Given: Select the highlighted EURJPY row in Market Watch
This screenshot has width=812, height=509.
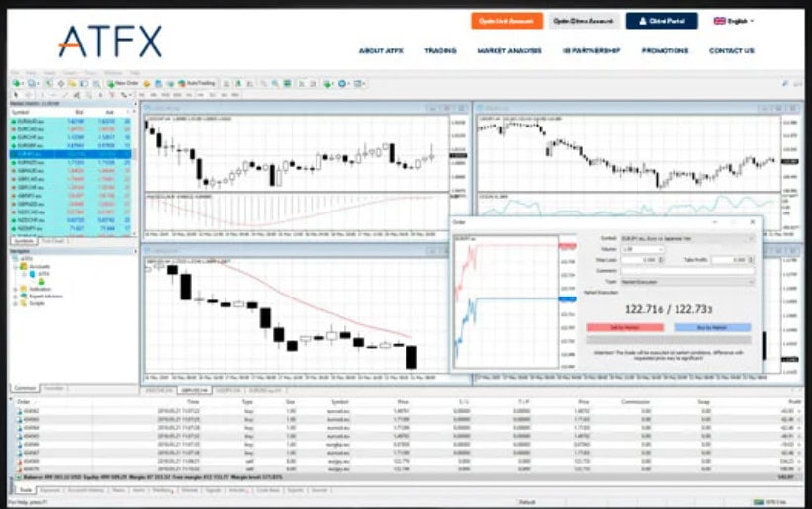Looking at the screenshot, I should [x=70, y=154].
